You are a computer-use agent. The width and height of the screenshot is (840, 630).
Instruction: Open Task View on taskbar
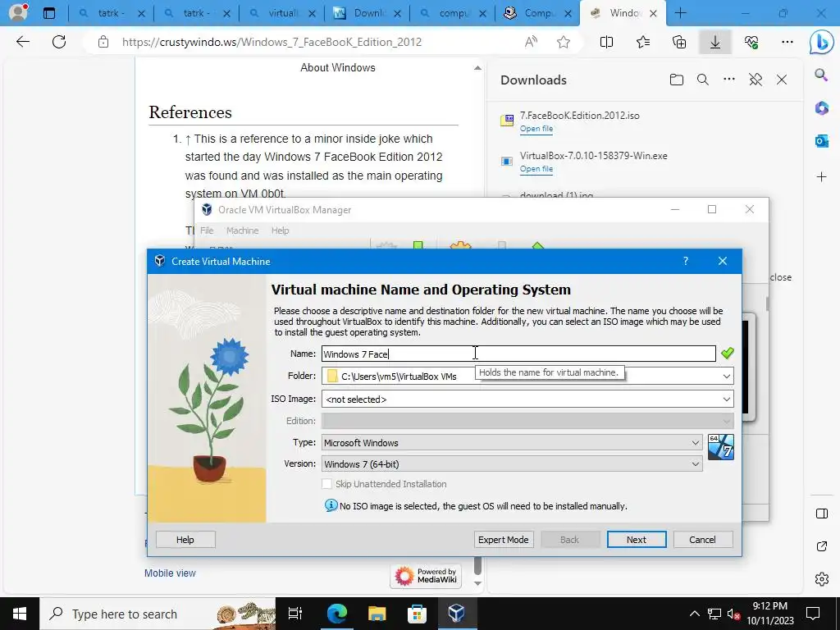coord(295,614)
